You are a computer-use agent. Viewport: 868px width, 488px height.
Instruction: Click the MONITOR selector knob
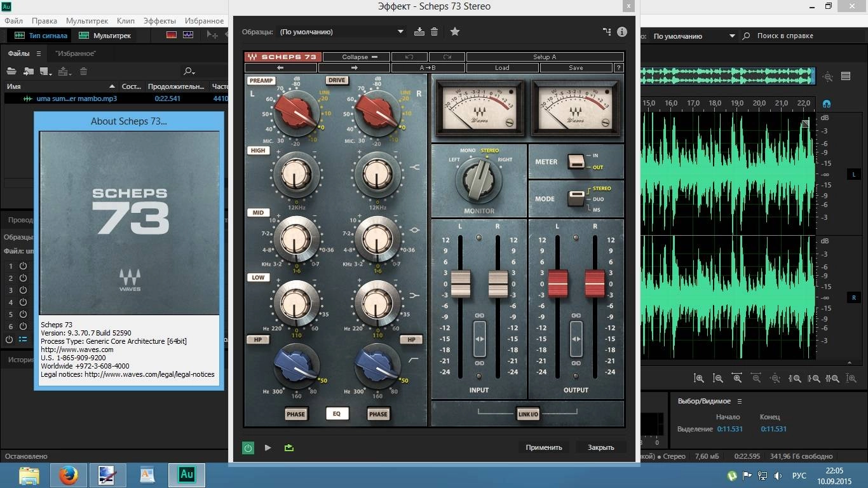[x=478, y=180]
